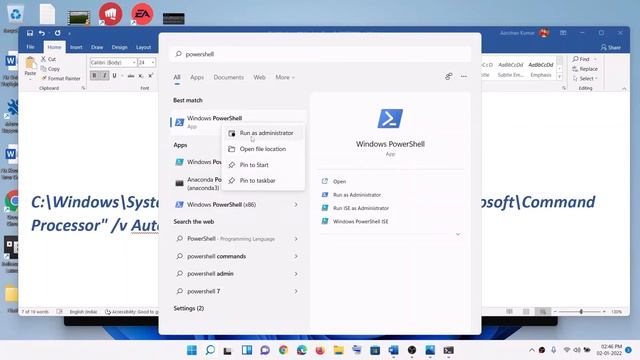Expand PowerShell Programming Language web result chevron

point(296,239)
